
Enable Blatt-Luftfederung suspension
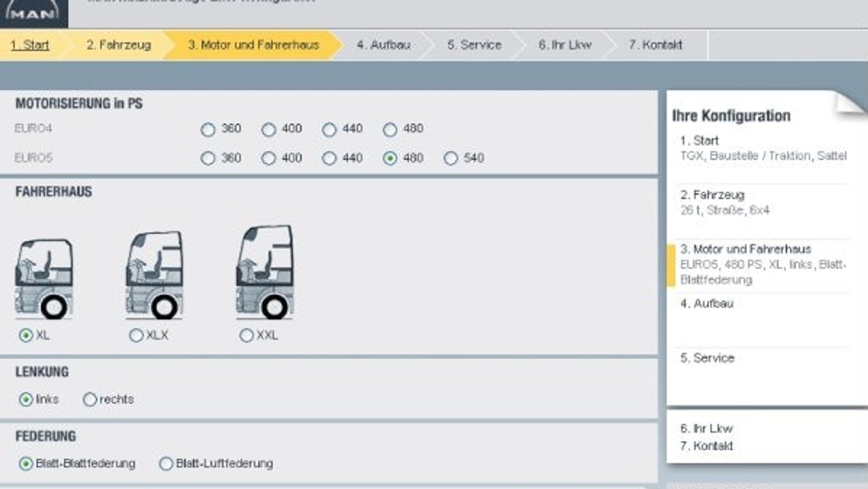click(166, 464)
